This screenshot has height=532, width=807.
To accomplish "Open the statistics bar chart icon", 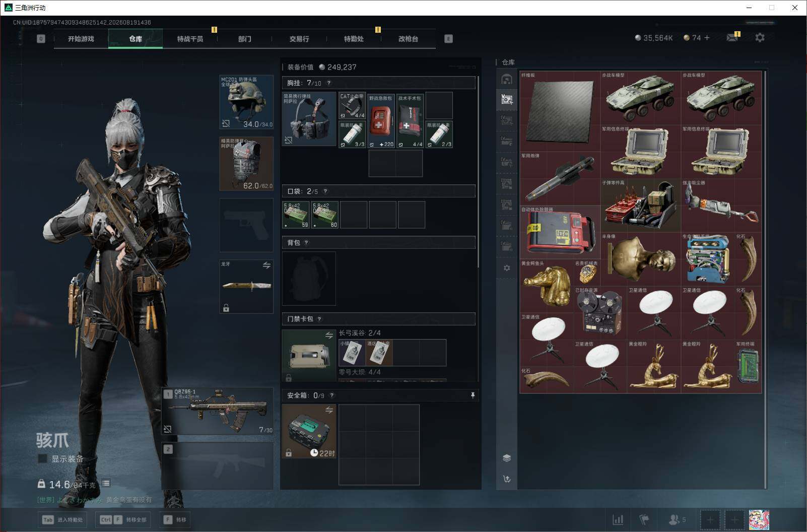I will 618,519.
